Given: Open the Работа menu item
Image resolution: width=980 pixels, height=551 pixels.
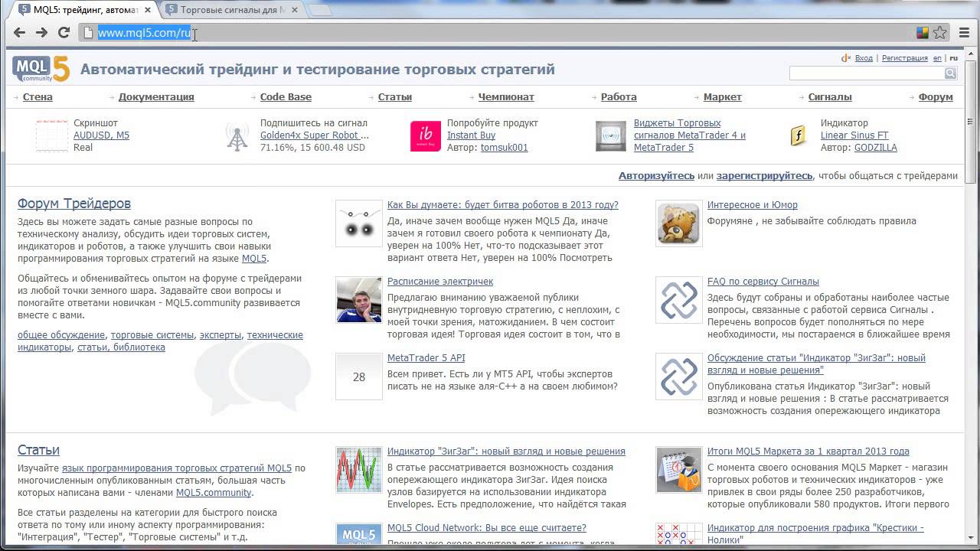Looking at the screenshot, I should (x=619, y=97).
